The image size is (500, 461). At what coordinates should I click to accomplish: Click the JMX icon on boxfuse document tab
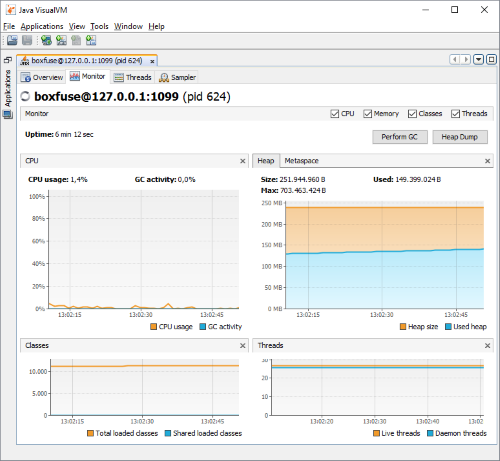pyautogui.click(x=24, y=61)
